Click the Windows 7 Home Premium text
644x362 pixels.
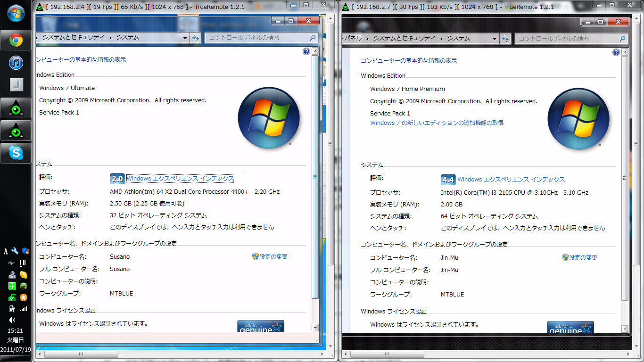(x=407, y=89)
